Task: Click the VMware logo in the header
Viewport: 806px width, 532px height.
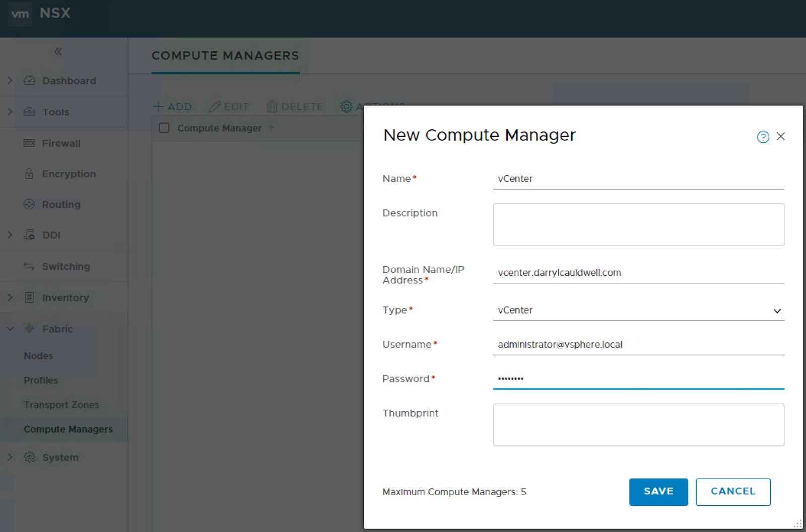Action: coord(20,14)
